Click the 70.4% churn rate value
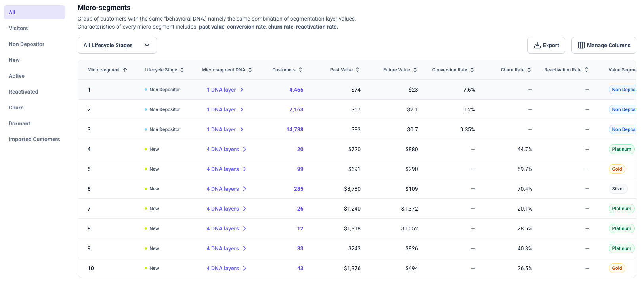This screenshot has width=644, height=288. 525,189
